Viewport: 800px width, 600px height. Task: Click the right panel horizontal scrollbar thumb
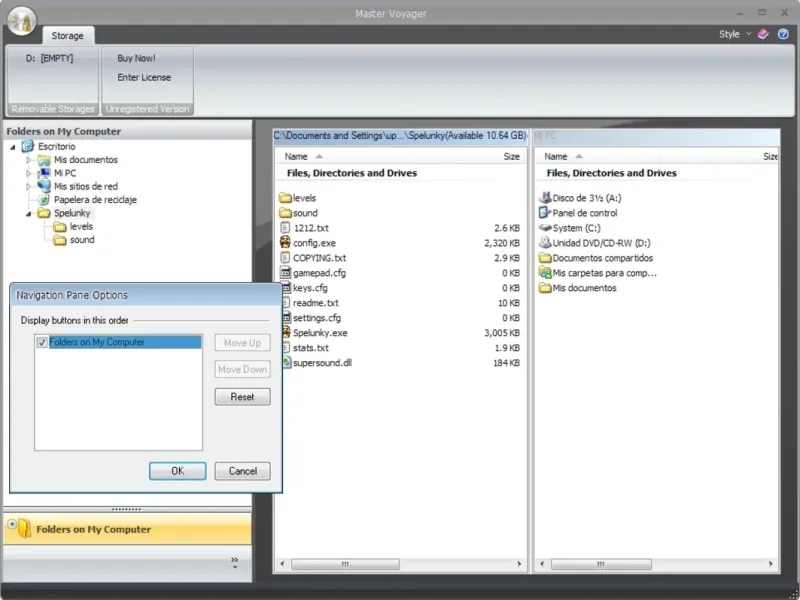point(601,564)
